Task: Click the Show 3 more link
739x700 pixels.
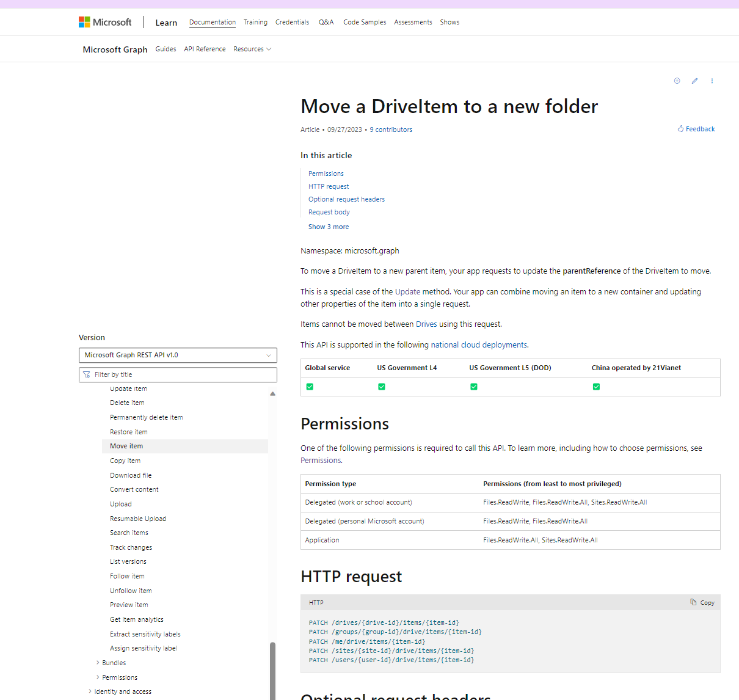Action: (329, 227)
